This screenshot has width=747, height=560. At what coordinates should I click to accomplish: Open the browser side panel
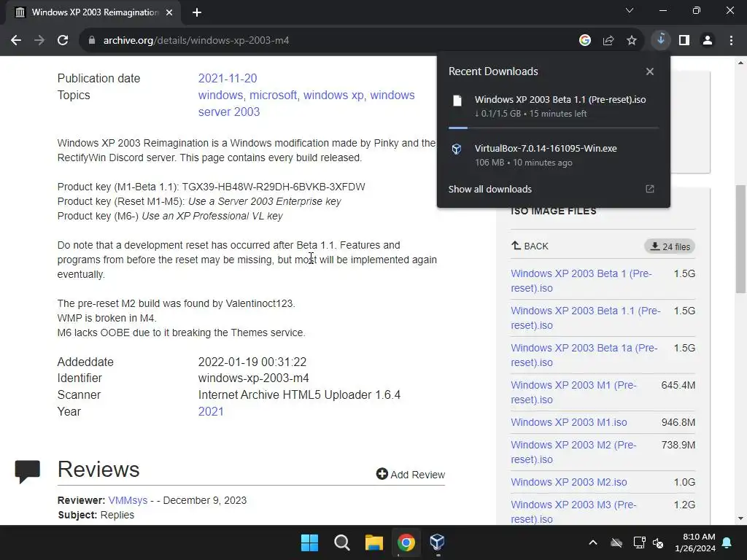[x=684, y=41]
